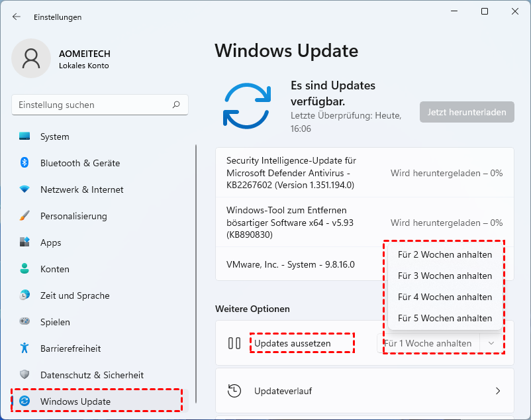Click the search magnifier icon

tap(176, 105)
